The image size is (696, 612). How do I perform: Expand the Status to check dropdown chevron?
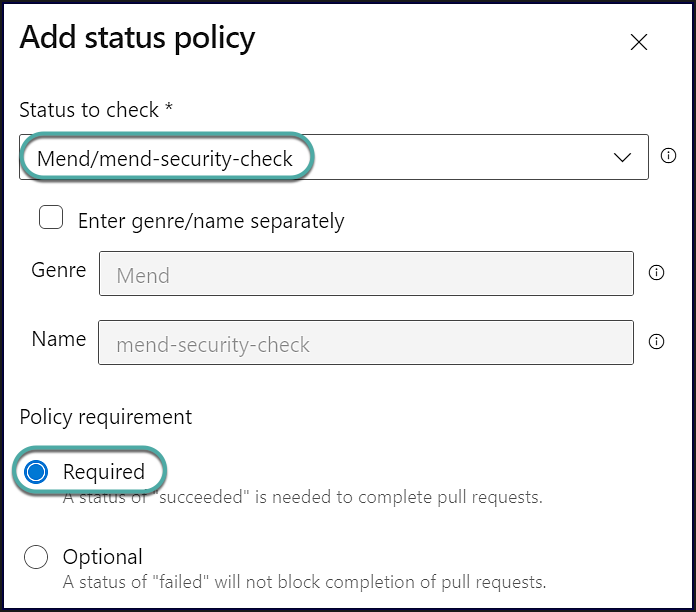(622, 157)
